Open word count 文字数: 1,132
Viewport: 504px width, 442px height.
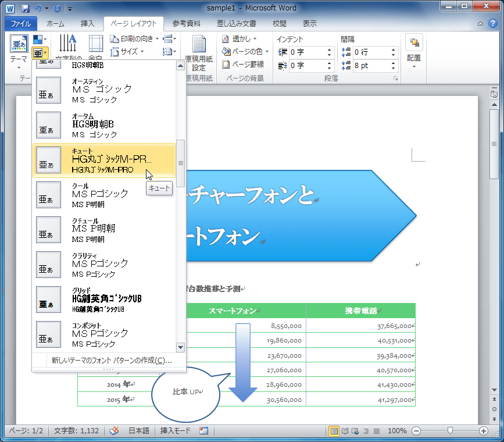click(77, 431)
